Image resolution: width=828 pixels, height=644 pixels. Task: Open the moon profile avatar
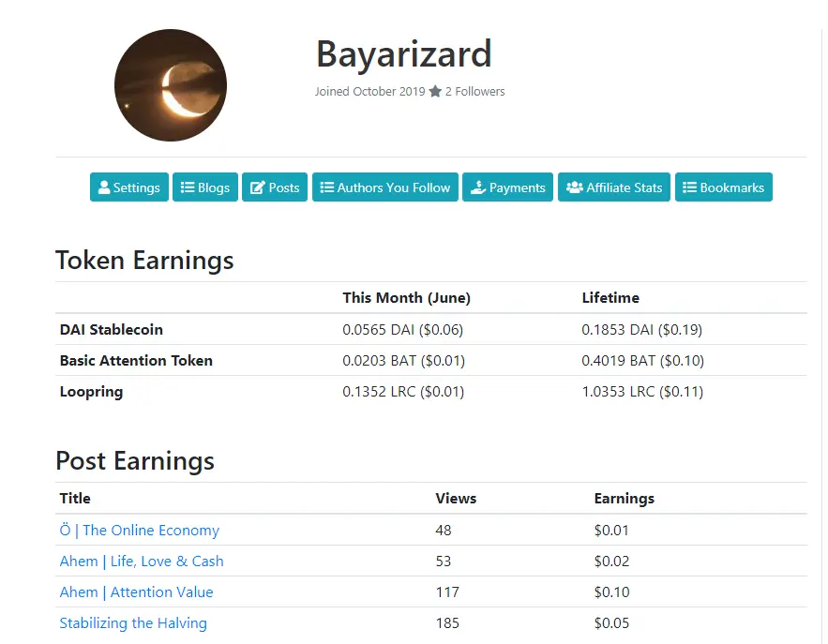171,85
